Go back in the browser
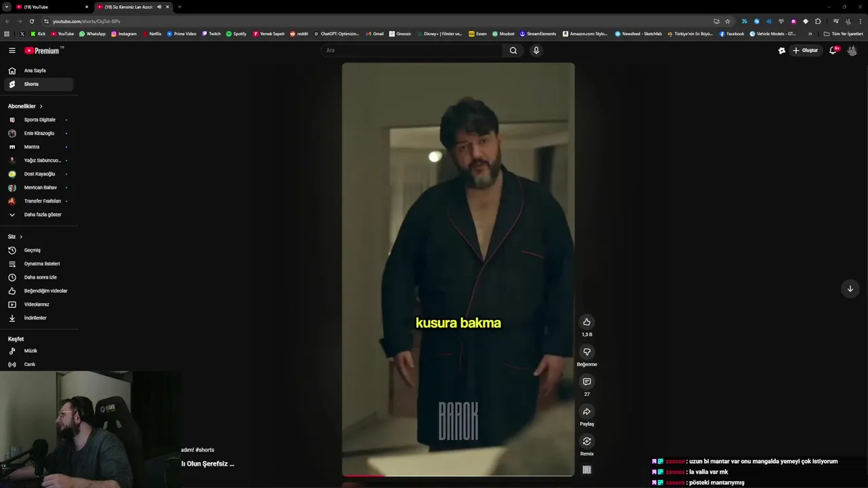Screen dimensions: 868x488 click(7, 21)
